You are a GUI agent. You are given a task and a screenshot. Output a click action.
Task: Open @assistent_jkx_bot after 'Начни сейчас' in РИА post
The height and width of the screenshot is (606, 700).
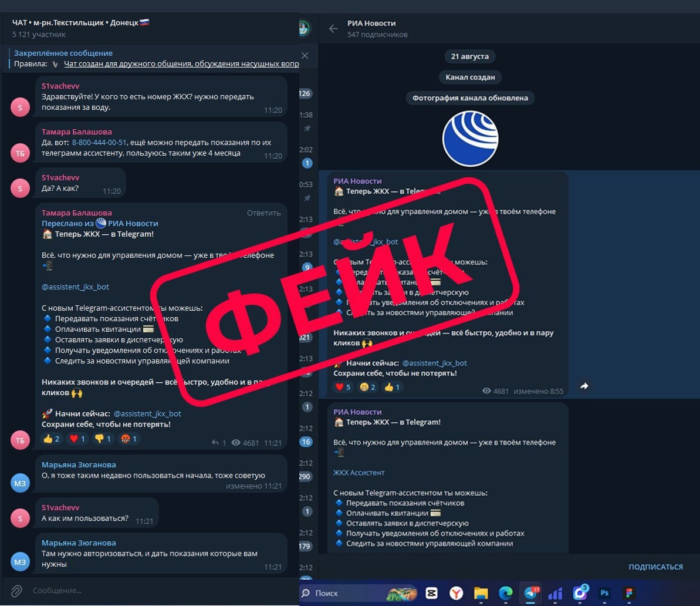click(434, 363)
